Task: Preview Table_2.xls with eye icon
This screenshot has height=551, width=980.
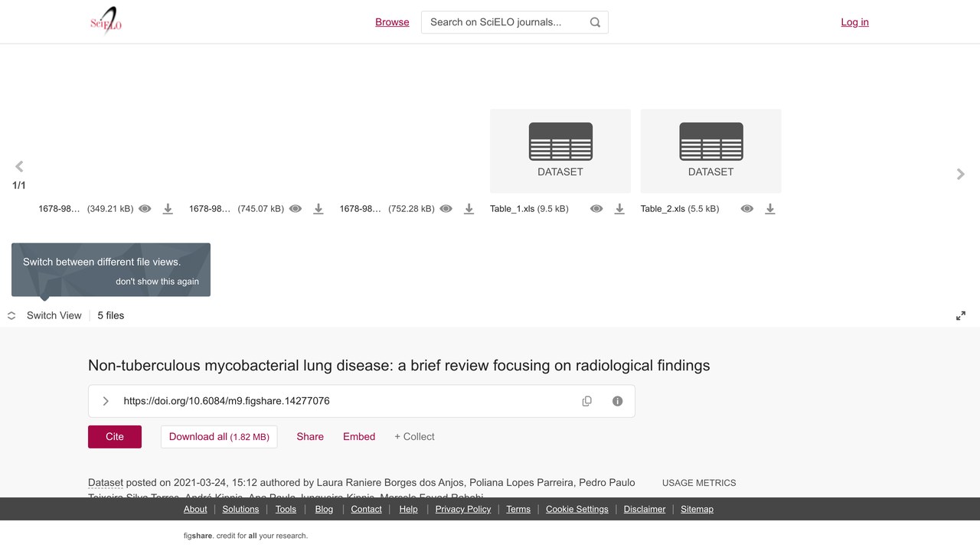Action: coord(747,209)
